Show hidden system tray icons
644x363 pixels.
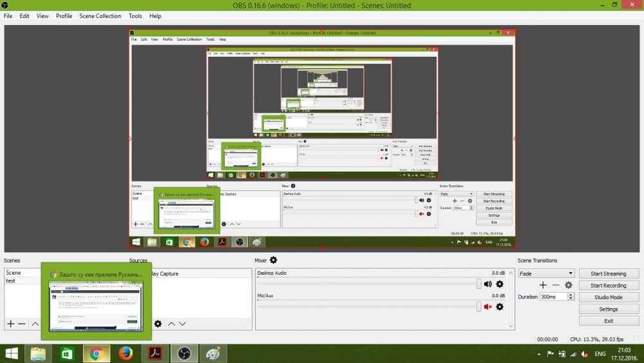[x=539, y=354]
